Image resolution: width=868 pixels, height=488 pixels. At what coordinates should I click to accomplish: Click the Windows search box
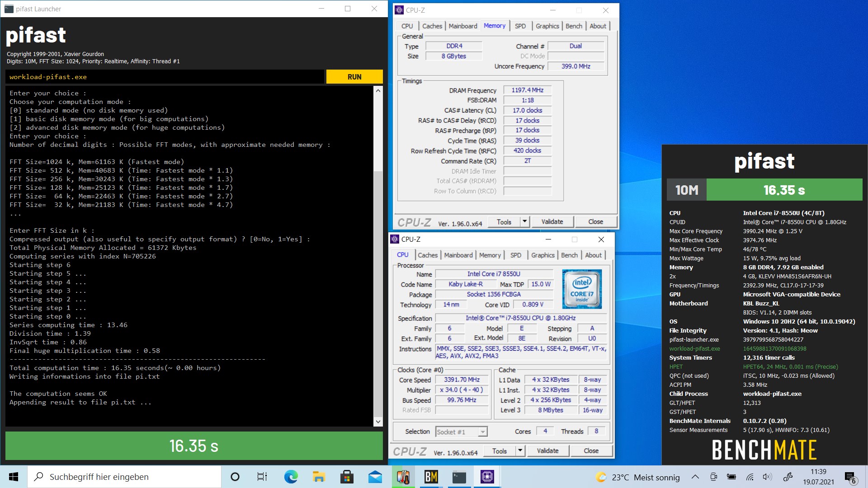pyautogui.click(x=124, y=477)
